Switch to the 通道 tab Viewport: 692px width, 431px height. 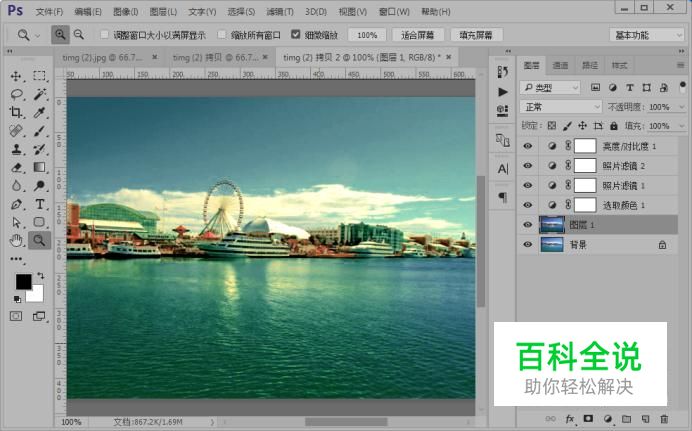[560, 65]
